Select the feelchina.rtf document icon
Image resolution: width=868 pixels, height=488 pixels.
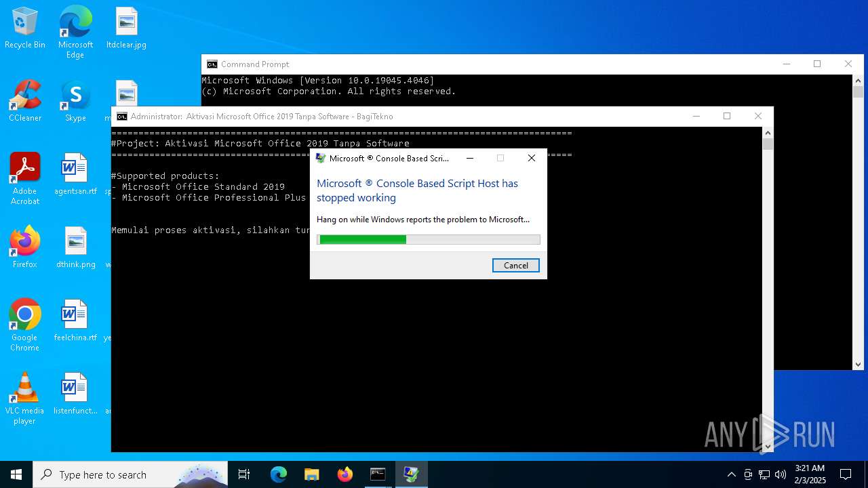point(75,321)
